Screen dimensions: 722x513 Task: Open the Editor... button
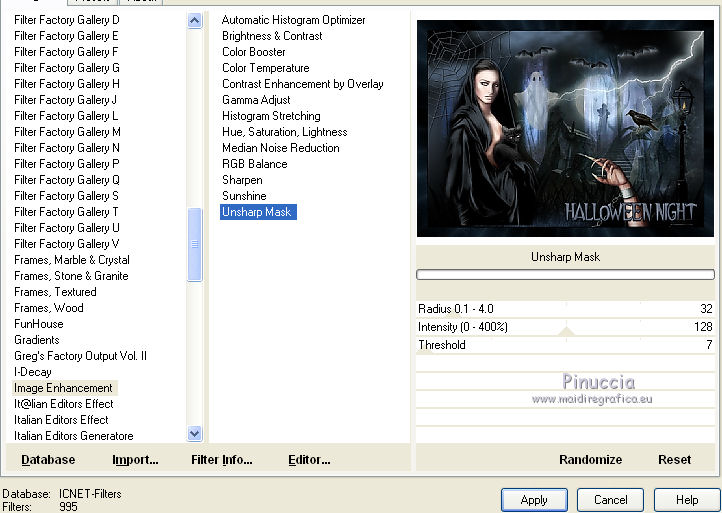tap(309, 460)
